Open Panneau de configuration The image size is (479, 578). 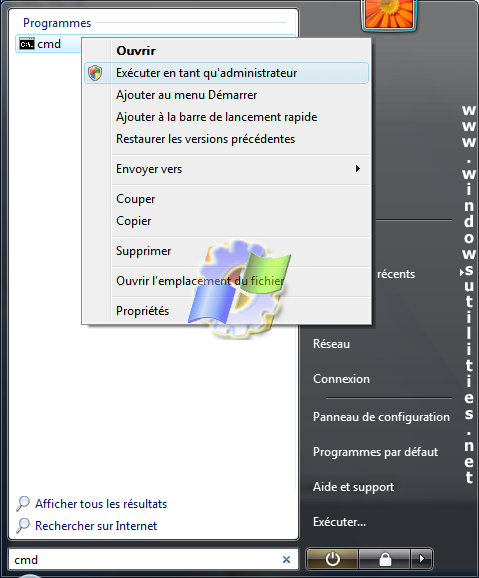pyautogui.click(x=381, y=417)
